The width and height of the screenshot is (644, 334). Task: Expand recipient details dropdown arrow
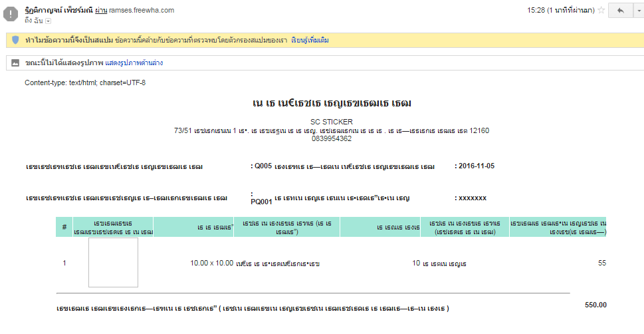coord(49,21)
